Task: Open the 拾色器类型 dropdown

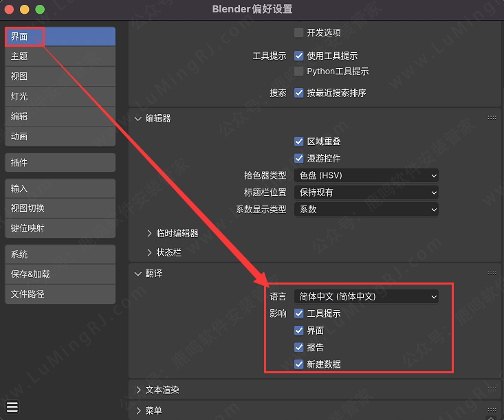Action: [366, 176]
